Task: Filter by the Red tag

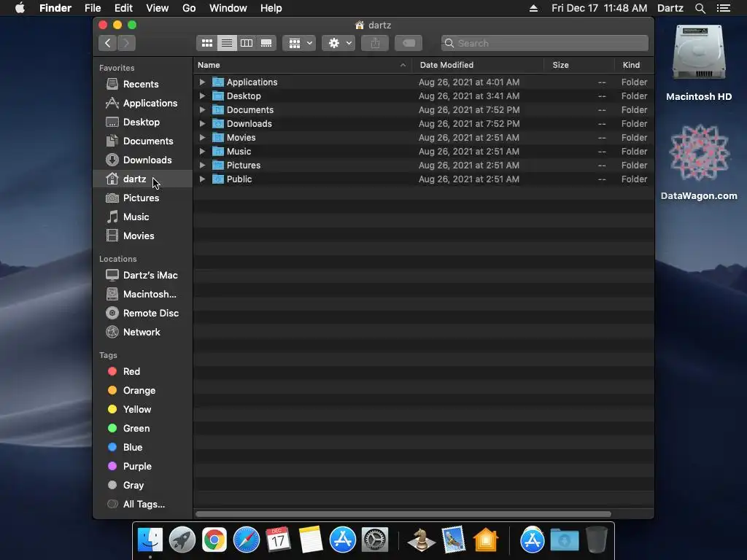Action: [142, 371]
